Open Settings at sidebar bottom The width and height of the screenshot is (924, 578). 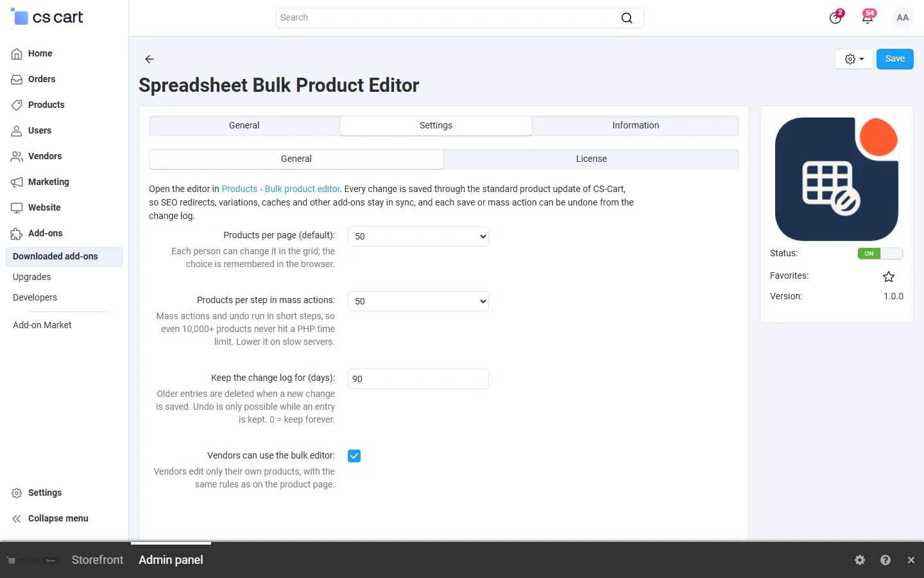tap(45, 493)
